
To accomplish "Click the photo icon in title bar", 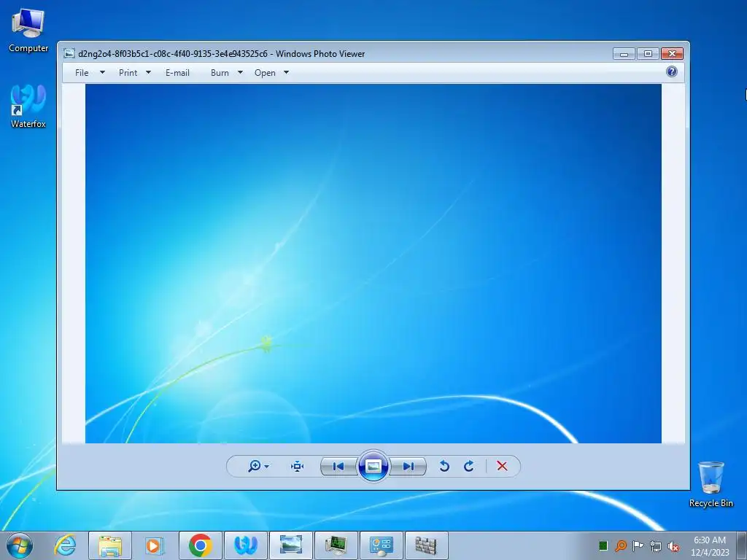I will tap(69, 53).
